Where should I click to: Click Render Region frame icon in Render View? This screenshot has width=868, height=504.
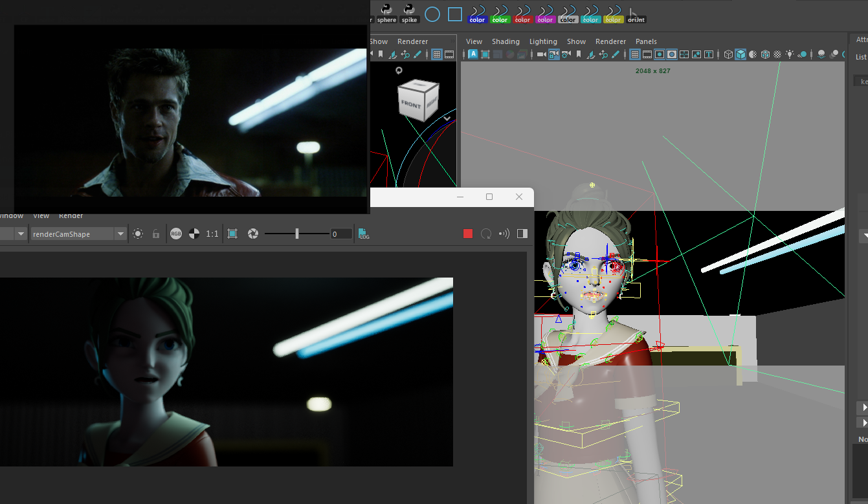tap(233, 234)
